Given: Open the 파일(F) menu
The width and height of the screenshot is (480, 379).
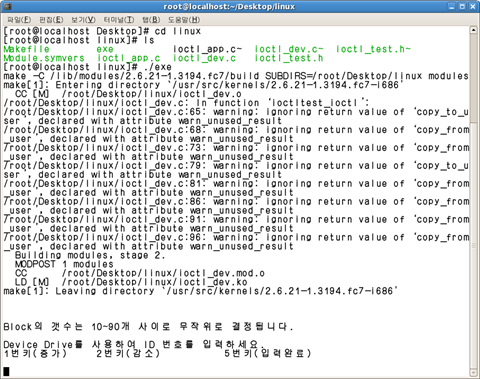Looking at the screenshot, I should pyautogui.click(x=19, y=20).
